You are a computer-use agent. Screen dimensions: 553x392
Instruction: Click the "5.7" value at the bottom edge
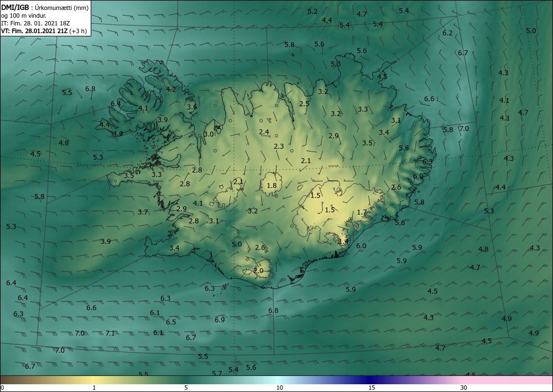point(217,373)
